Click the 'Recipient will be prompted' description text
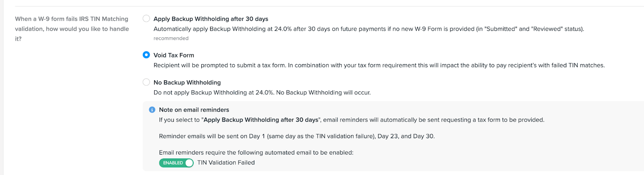Image resolution: width=644 pixels, height=175 pixels. click(x=379, y=65)
